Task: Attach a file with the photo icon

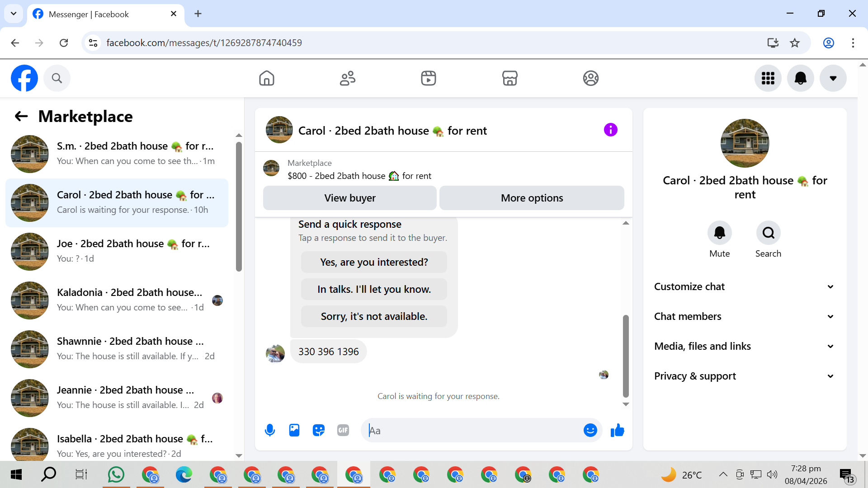Action: (294, 430)
